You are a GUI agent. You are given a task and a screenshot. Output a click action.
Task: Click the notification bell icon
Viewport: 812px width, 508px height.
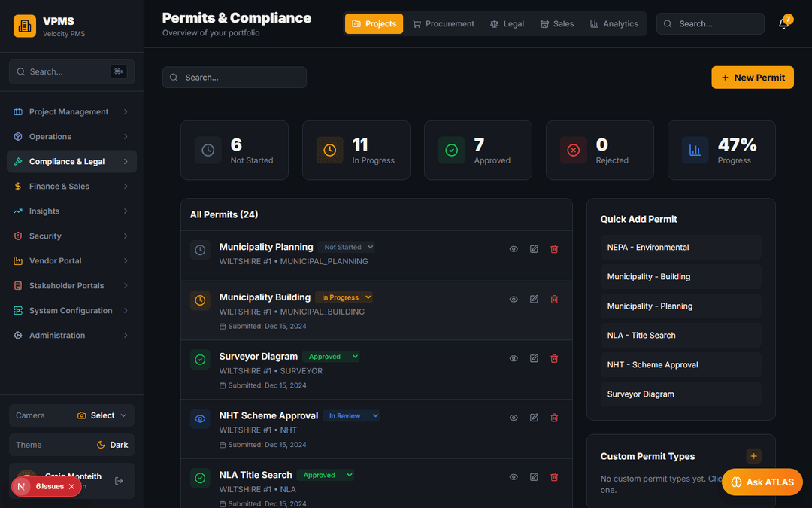pos(783,24)
